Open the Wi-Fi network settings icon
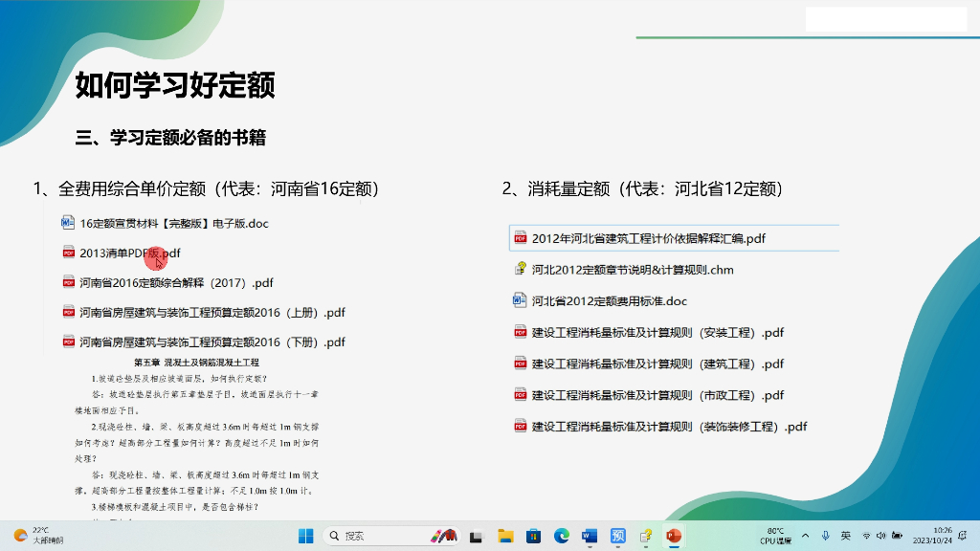Screen dimensions: 980x551 [867, 536]
